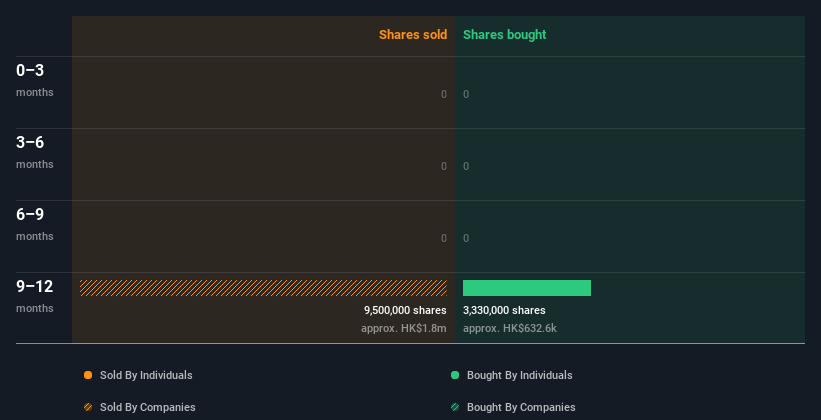Click the shares bought zero in 6–9 months row
This screenshot has height=420, width=821.
tap(466, 238)
